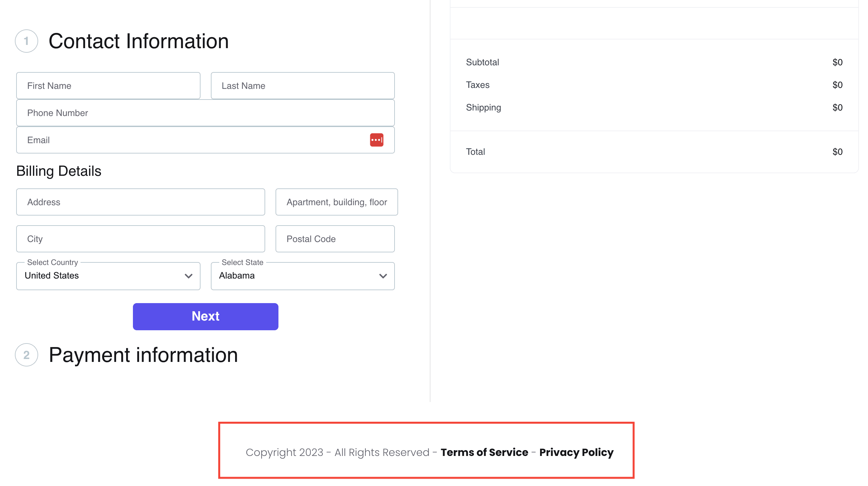Screen dimensions: 868x486
Task: Open the Privacy Policy link
Action: pos(576,452)
